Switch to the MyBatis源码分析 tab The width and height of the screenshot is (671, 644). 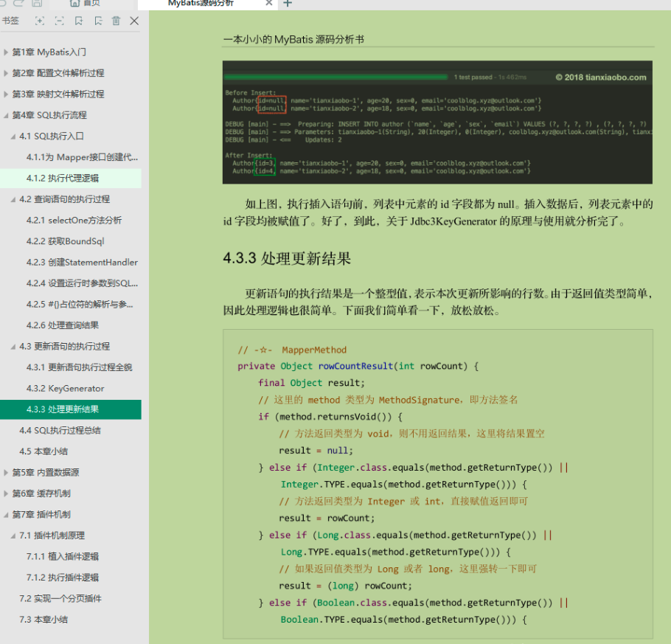point(201,3)
